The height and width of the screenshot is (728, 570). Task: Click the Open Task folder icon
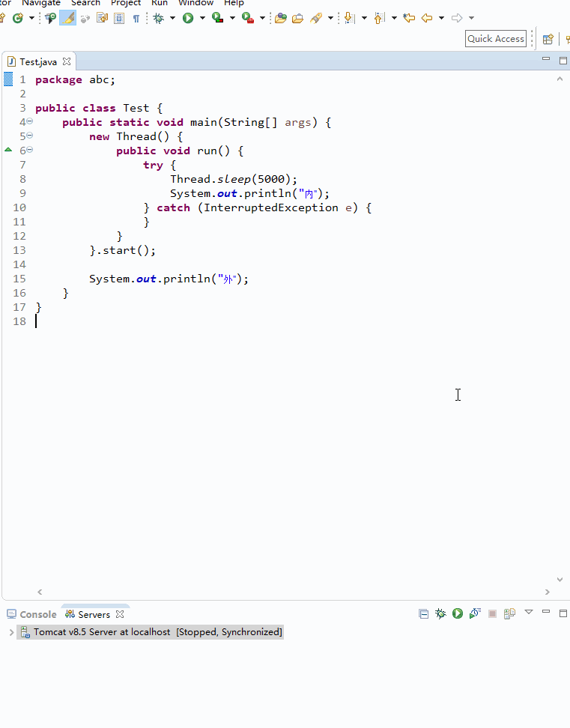pyautogui.click(x=297, y=18)
